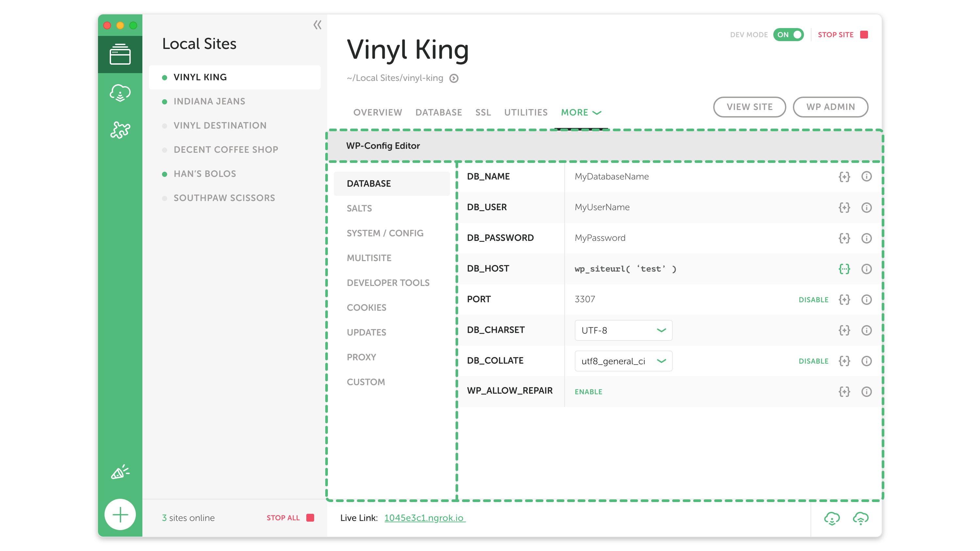Switch to the SSL tab
This screenshot has width=980, height=551.
483,113
